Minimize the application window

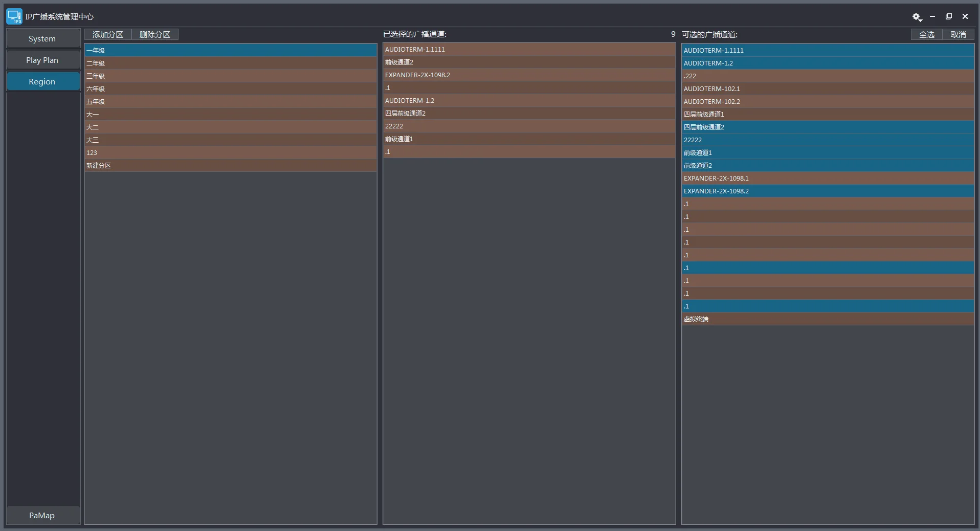click(932, 16)
